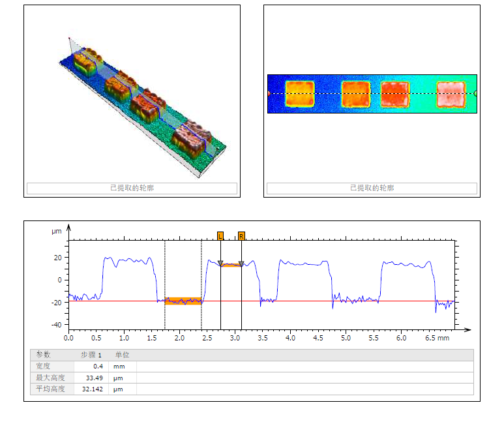
Task: Click the 步骤 1 column header
Action: click(91, 355)
